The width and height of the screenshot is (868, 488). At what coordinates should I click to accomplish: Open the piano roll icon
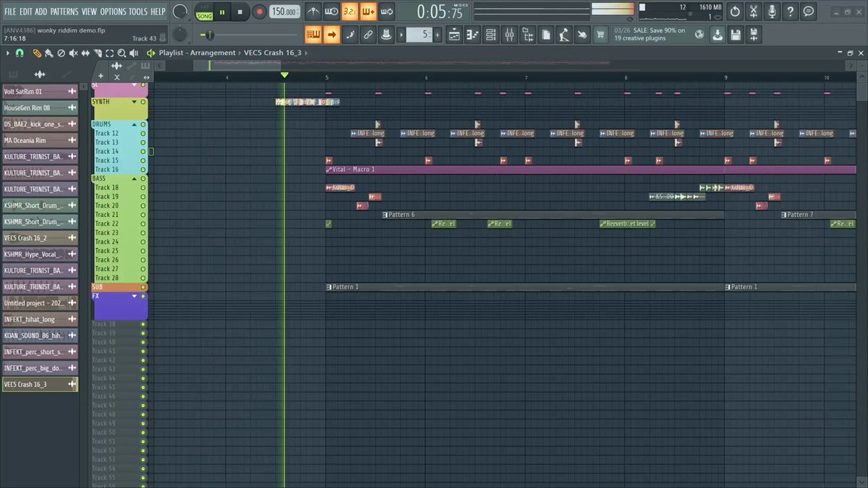[x=472, y=34]
